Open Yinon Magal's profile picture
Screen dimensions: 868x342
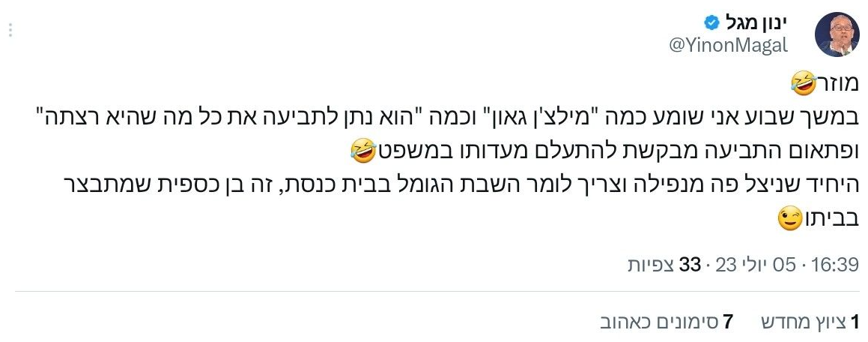point(837,34)
